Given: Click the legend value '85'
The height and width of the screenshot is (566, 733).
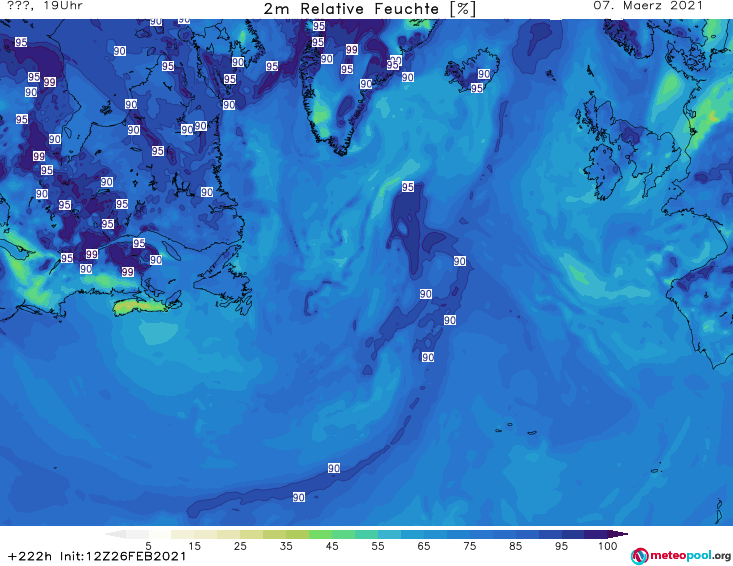Looking at the screenshot, I should (516, 546).
